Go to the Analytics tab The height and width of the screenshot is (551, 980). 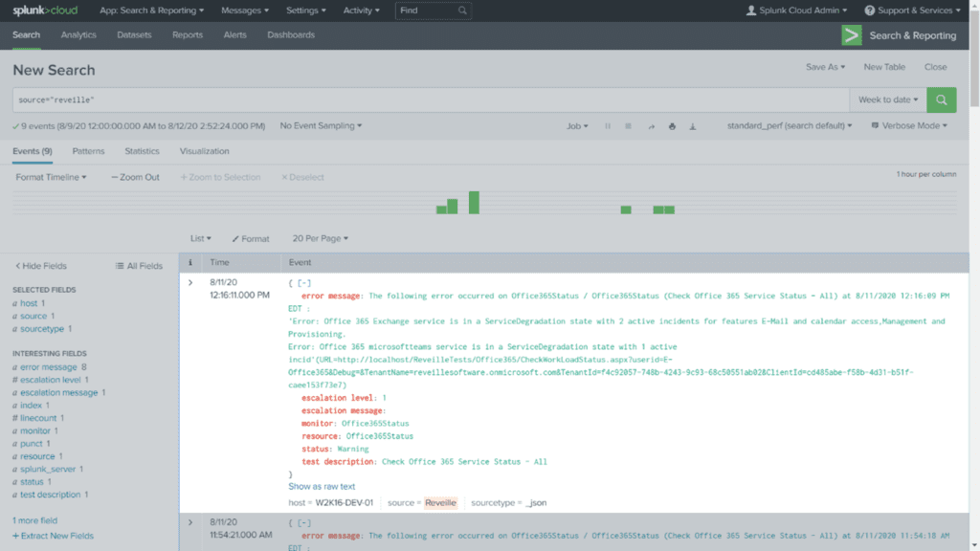[x=78, y=35]
